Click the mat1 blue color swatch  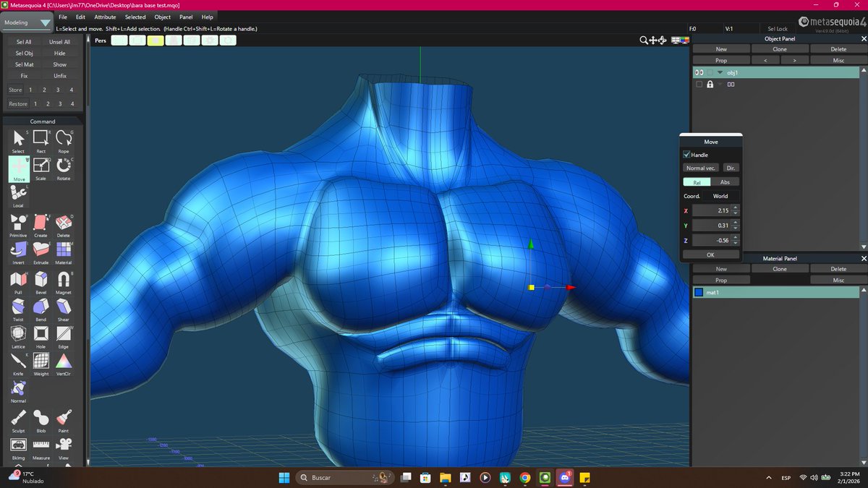pyautogui.click(x=699, y=293)
